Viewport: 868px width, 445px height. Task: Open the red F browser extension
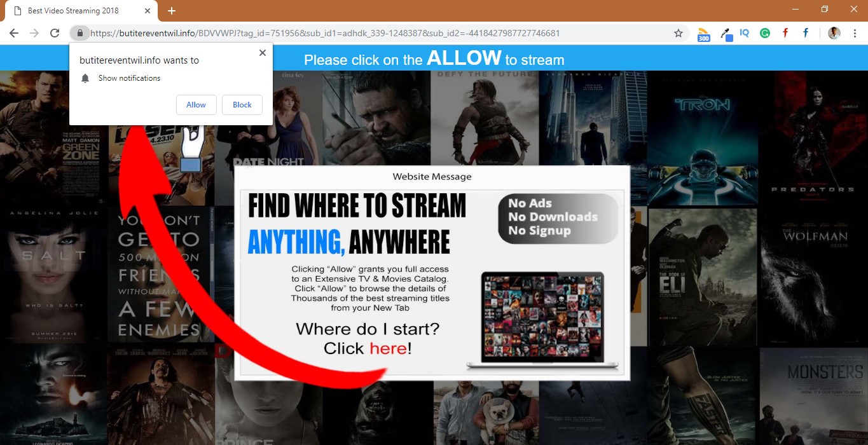785,32
